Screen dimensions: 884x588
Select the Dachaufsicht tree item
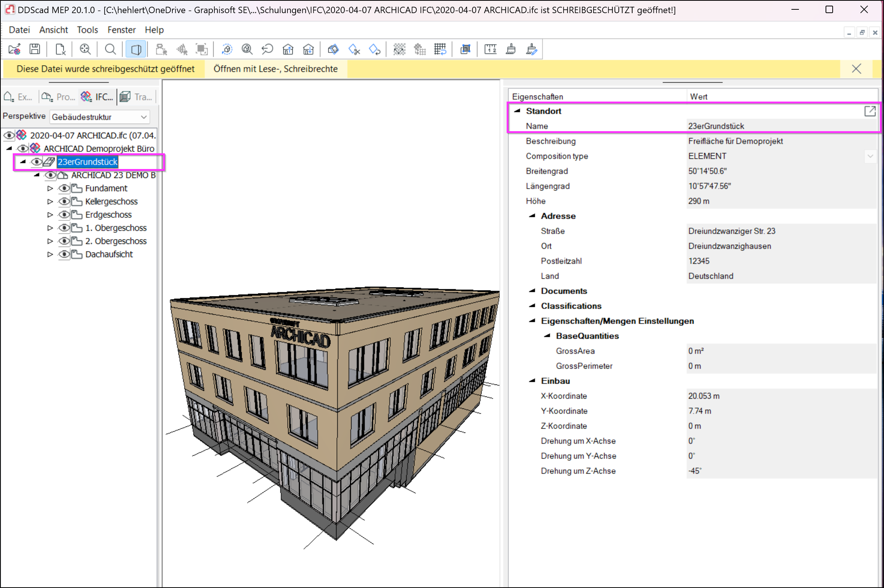(x=109, y=254)
